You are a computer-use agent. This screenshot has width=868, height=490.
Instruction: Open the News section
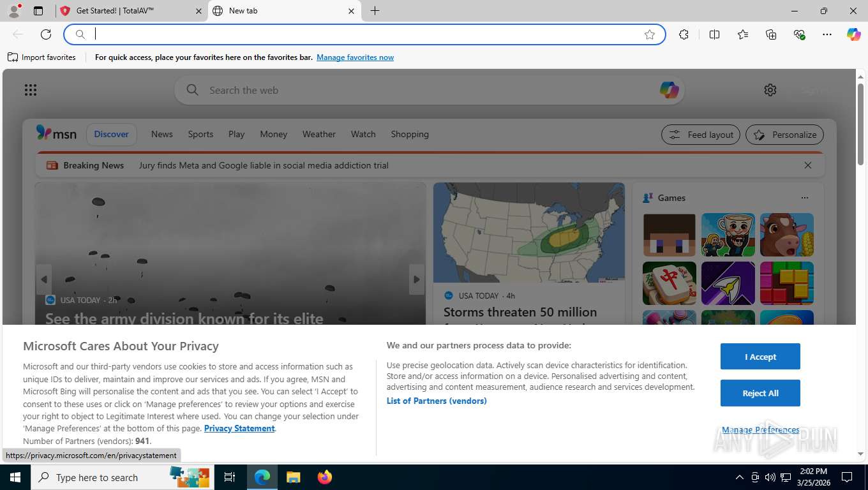tap(161, 134)
